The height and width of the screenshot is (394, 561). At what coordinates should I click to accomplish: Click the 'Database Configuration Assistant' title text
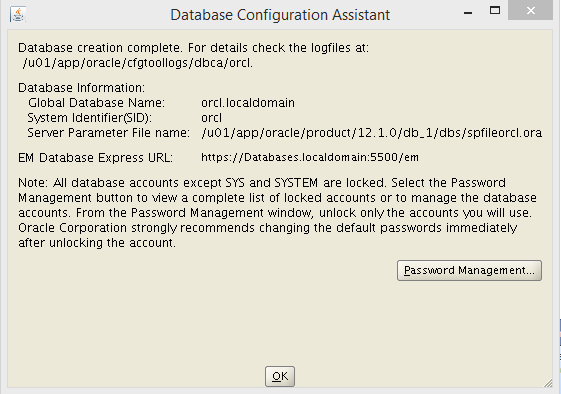(280, 15)
